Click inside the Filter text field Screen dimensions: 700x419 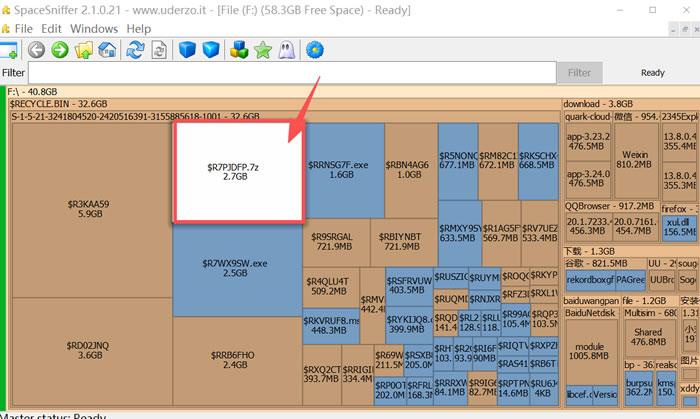tap(290, 73)
